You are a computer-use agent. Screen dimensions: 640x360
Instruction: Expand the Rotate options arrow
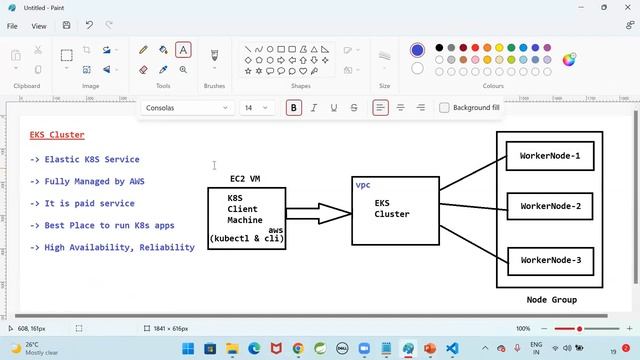pyautogui.click(x=116, y=50)
